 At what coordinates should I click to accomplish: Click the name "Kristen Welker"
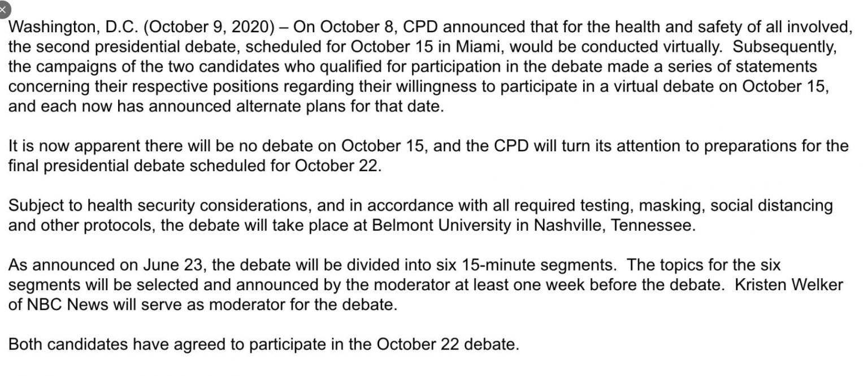click(x=788, y=285)
